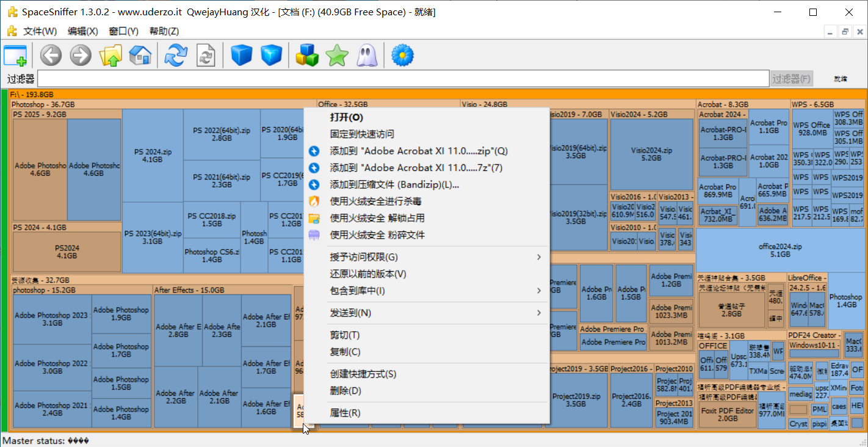
Task: Select the Acrobat_XI_ 732.0MB block
Action: click(x=717, y=215)
